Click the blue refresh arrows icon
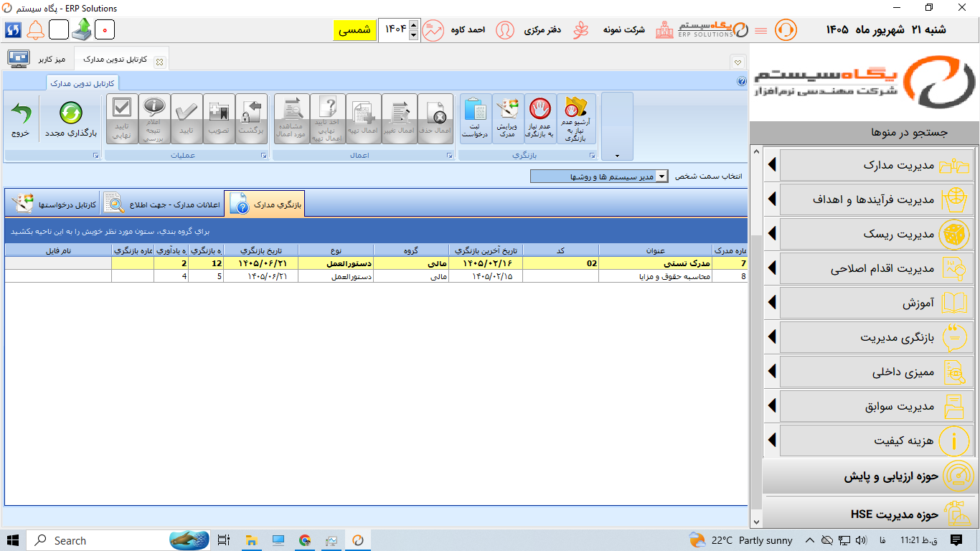 [13, 30]
